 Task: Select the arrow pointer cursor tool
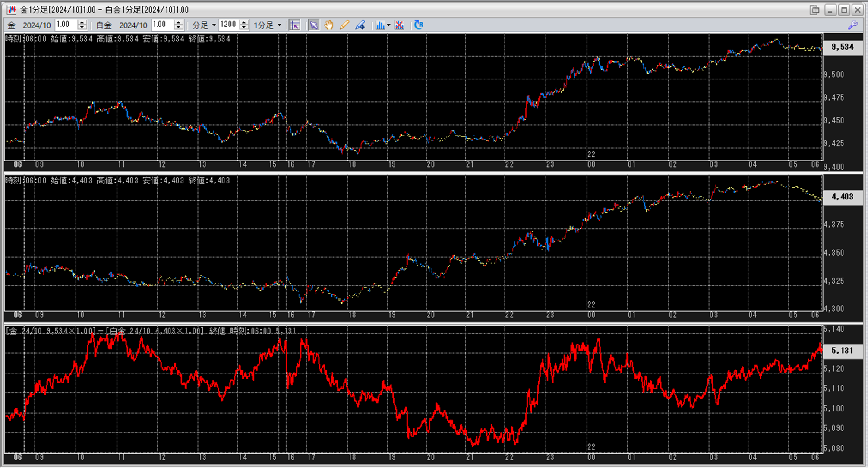(313, 25)
